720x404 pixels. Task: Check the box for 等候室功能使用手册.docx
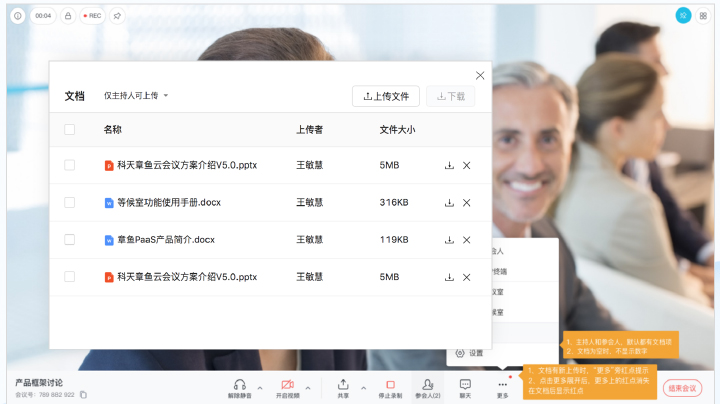[69, 203]
